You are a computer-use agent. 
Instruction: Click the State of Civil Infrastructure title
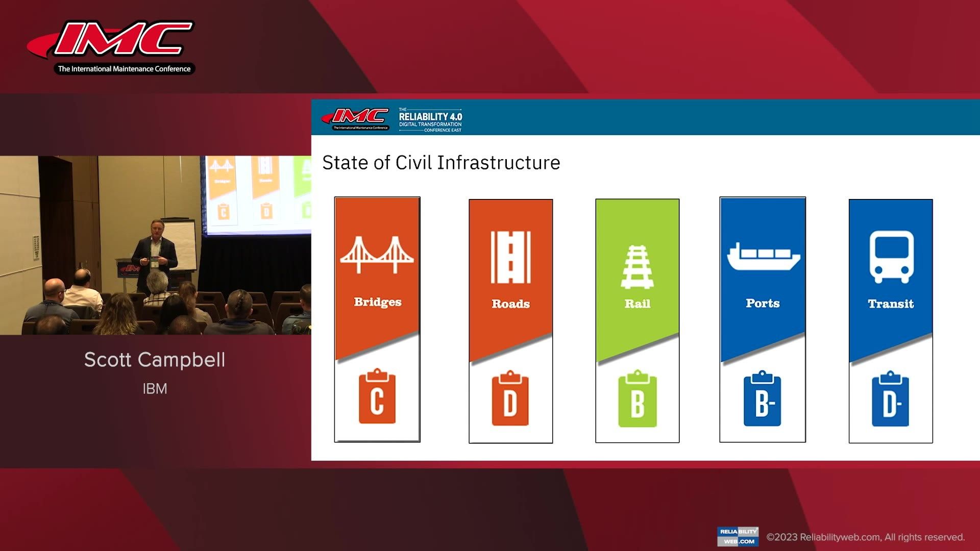click(x=441, y=163)
